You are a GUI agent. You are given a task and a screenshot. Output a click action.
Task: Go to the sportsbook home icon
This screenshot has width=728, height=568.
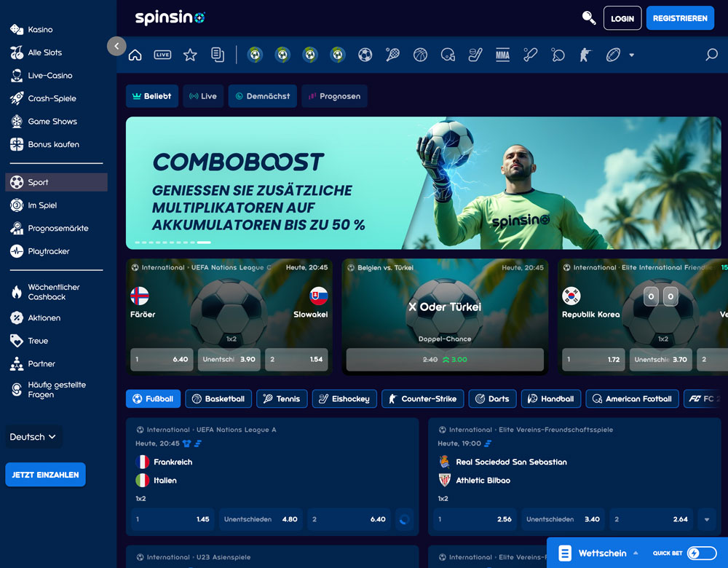coord(135,55)
